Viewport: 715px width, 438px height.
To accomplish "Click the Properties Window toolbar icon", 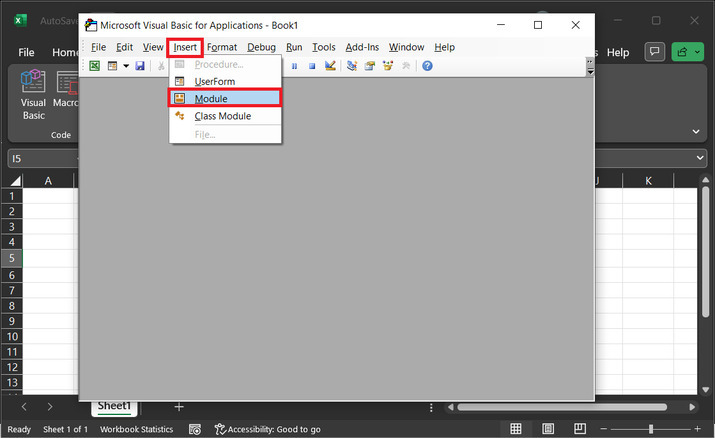I will pos(370,66).
